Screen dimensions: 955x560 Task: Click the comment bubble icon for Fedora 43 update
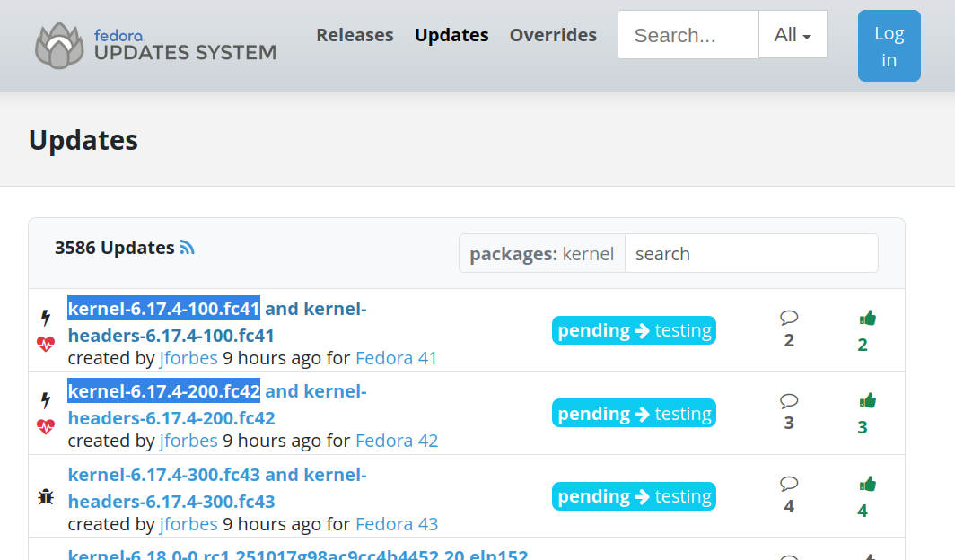pyautogui.click(x=789, y=485)
